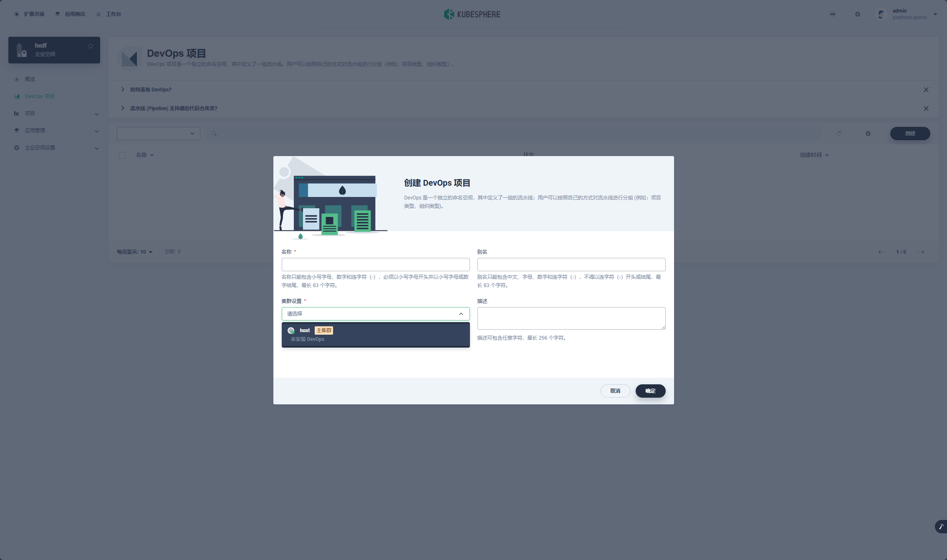Select DevOps 项目 in the sidebar
The image size is (947, 560).
click(x=39, y=96)
